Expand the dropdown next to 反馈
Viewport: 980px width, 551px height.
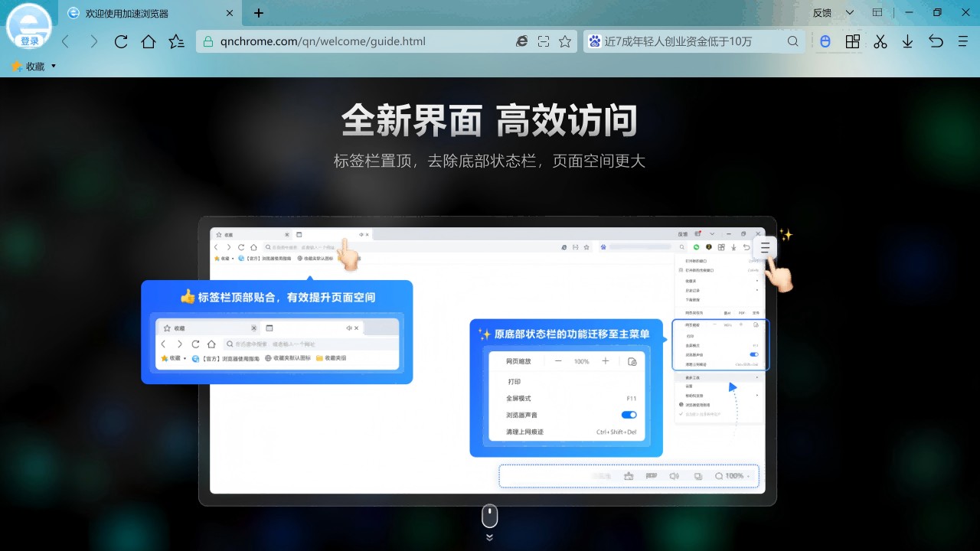(850, 12)
